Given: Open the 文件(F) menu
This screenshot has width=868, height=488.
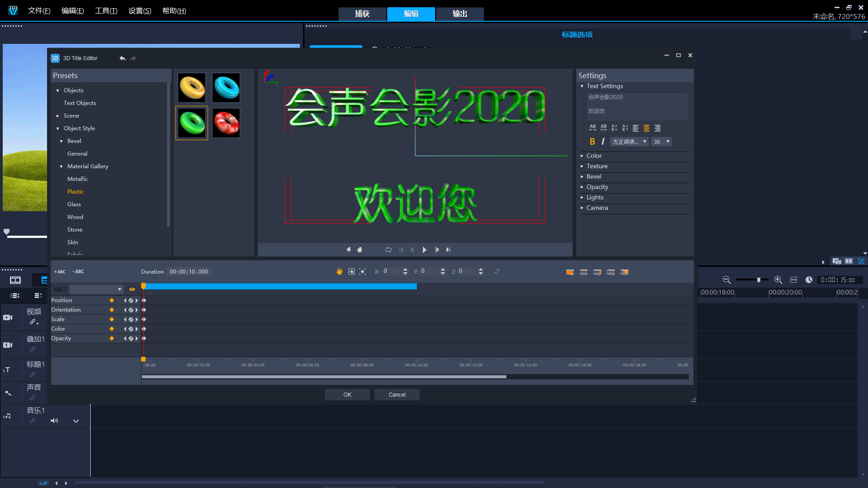Looking at the screenshot, I should tap(39, 10).
